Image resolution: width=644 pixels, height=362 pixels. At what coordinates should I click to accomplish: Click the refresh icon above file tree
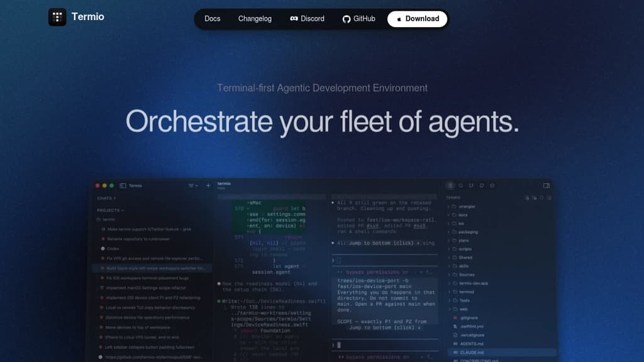(541, 198)
